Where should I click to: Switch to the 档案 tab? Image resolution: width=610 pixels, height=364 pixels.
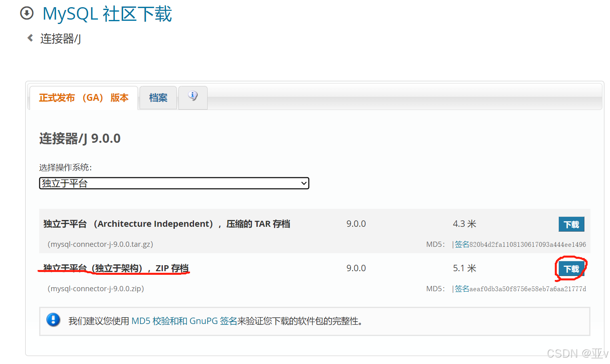158,98
